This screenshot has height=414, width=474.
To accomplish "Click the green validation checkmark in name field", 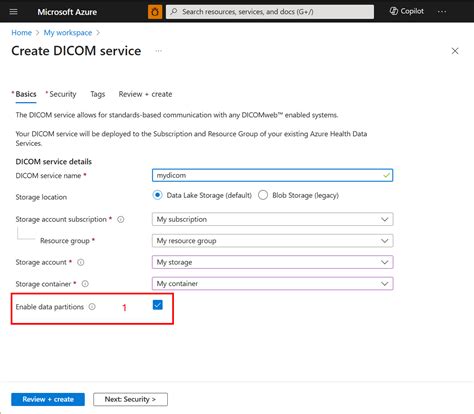I will [x=386, y=175].
